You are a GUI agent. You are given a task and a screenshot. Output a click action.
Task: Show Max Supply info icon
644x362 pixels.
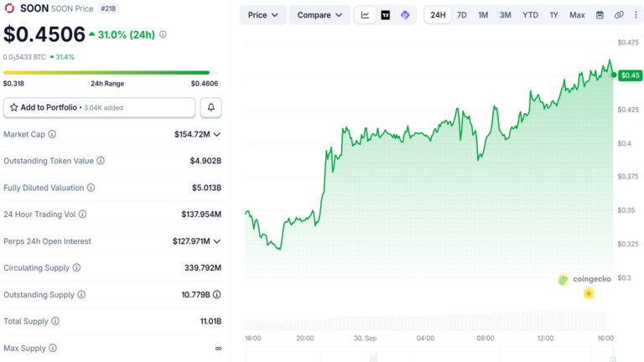[x=53, y=348]
